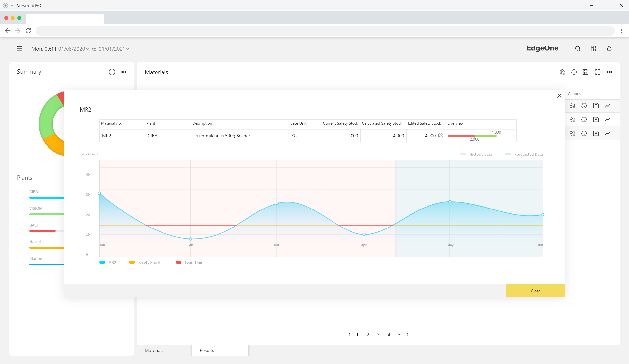Open the hamburger menu icon

(x=20, y=49)
